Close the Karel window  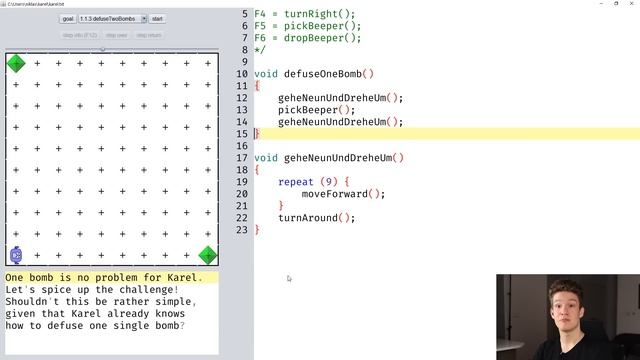click(x=631, y=3)
